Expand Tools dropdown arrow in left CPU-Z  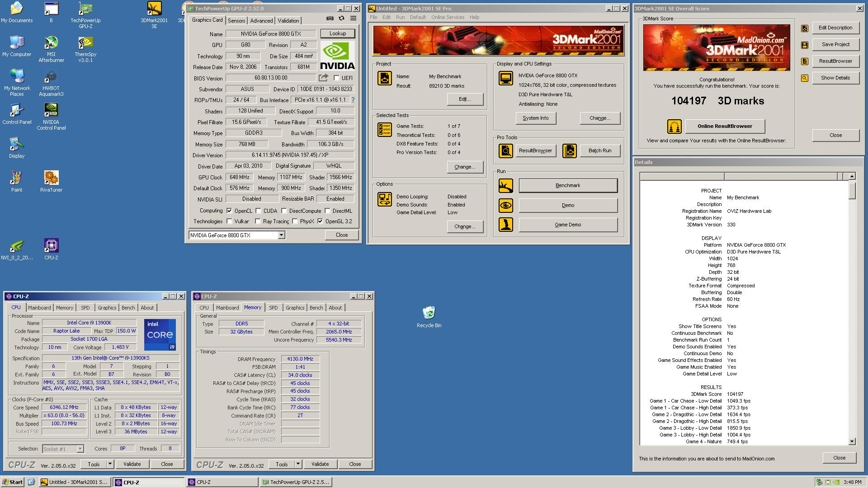coord(110,464)
